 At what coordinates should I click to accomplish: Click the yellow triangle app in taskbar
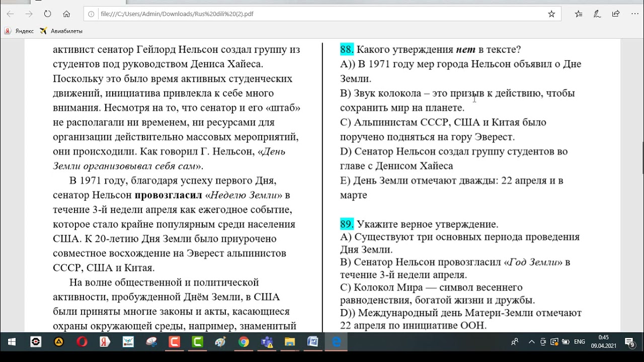click(58, 342)
